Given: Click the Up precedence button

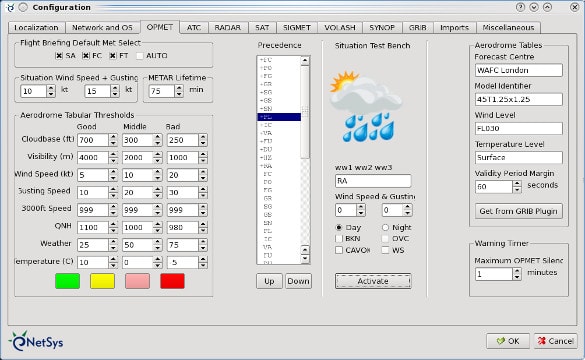Looking at the screenshot, I should 269,281.
